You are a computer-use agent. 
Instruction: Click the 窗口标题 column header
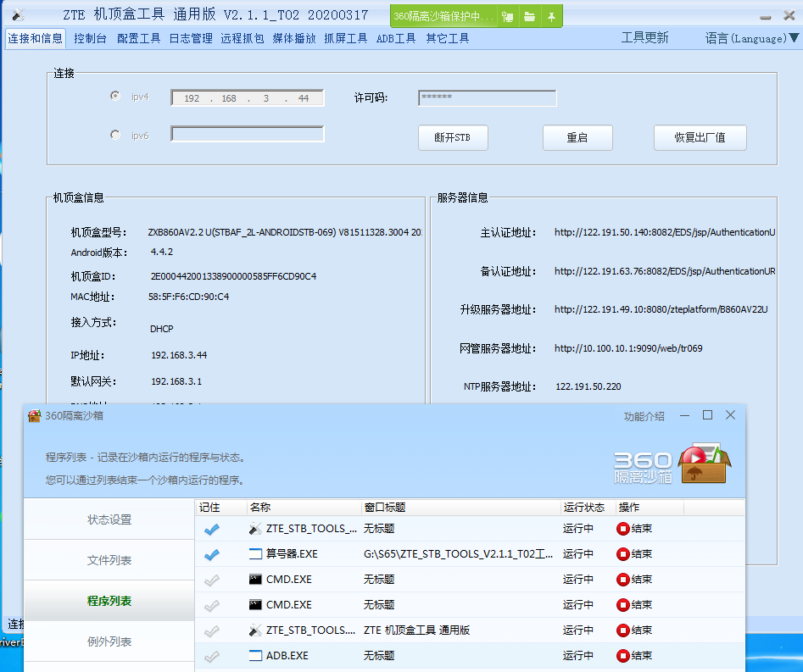click(460, 508)
